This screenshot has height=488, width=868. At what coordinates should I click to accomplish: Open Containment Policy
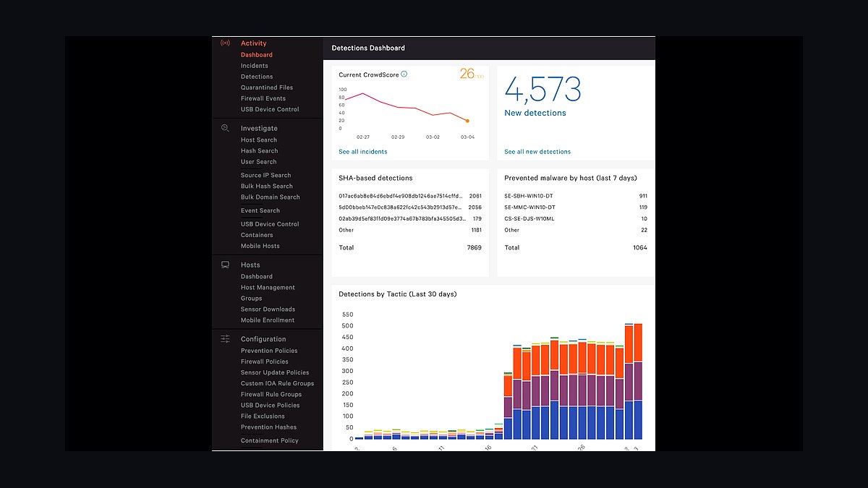point(270,440)
